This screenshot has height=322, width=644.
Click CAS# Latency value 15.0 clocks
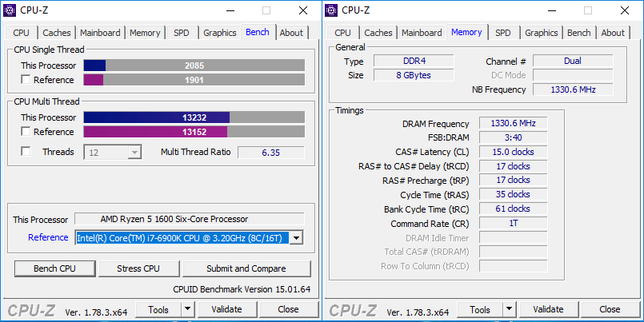(x=514, y=152)
